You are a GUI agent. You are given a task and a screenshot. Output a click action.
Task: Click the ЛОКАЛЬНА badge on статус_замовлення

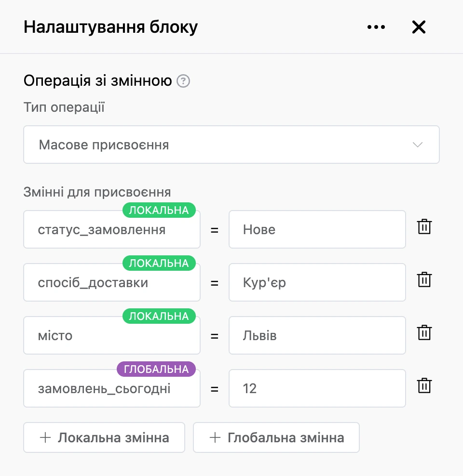point(159,210)
